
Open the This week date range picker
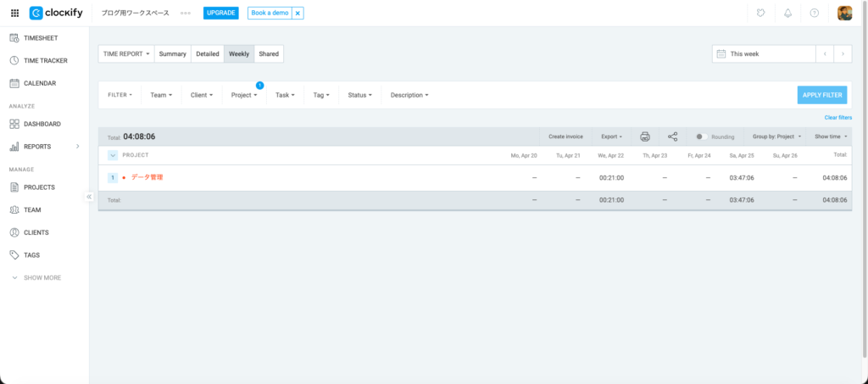[x=763, y=53]
